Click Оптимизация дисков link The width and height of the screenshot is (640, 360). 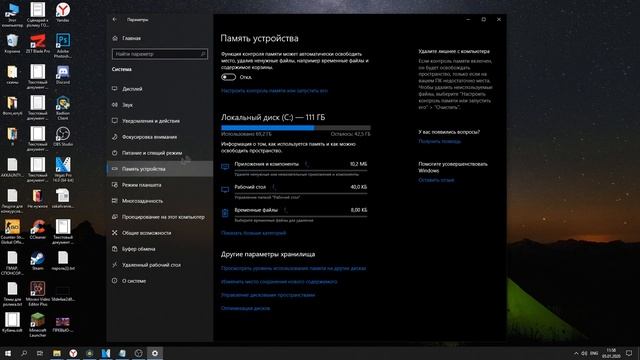245,308
